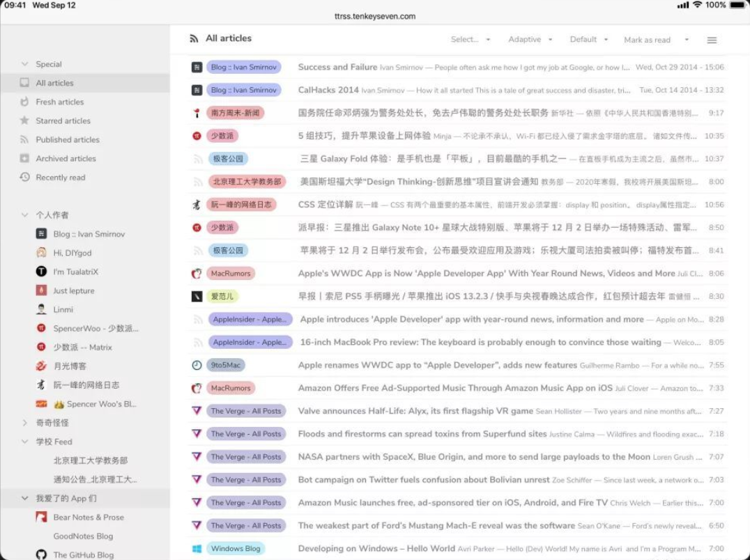This screenshot has height=560, width=750.
Task: Open the Adaptive view mode dropdown
Action: click(530, 39)
